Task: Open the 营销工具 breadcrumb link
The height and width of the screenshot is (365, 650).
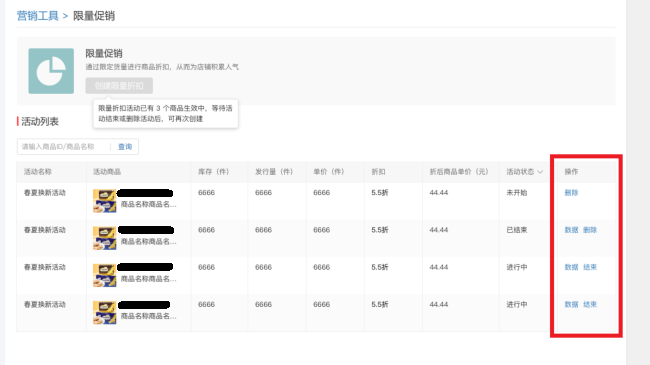Action: pyautogui.click(x=37, y=16)
